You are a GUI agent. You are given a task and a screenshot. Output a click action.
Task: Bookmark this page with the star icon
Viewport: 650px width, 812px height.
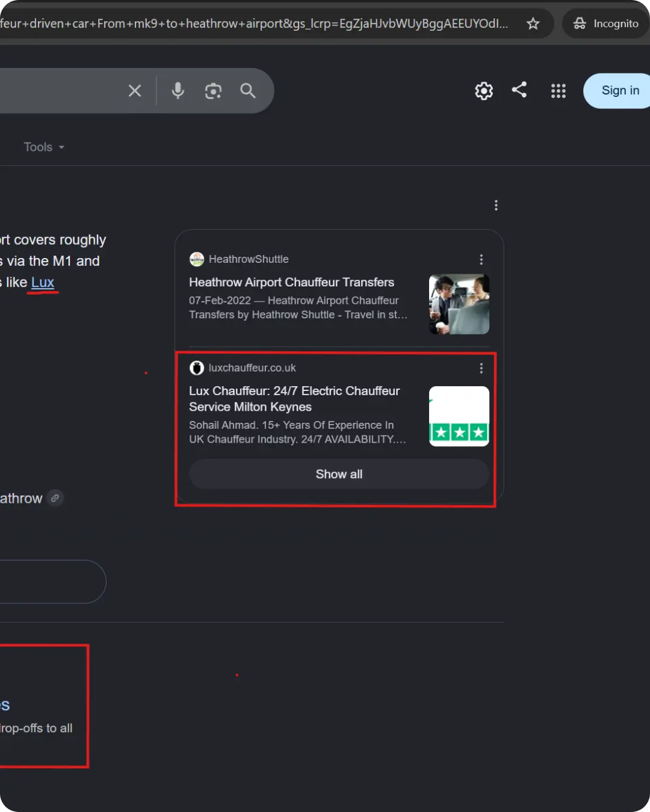(533, 23)
